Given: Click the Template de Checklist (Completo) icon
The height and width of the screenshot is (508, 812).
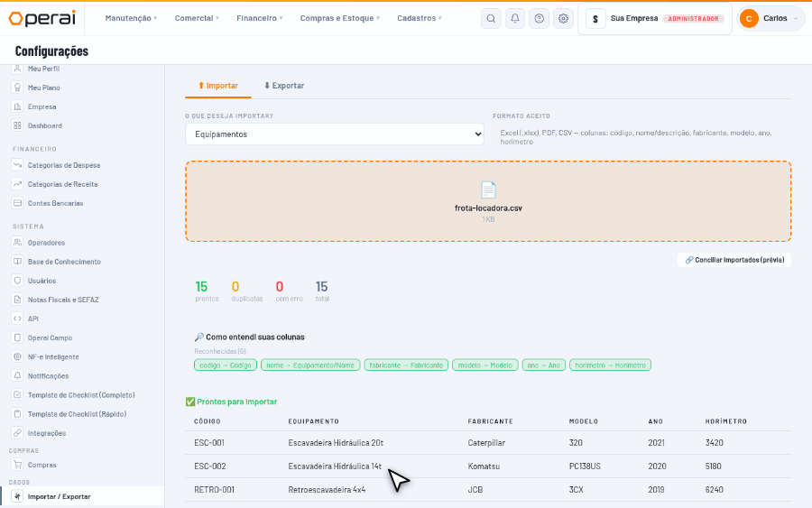Looking at the screenshot, I should 17,395.
